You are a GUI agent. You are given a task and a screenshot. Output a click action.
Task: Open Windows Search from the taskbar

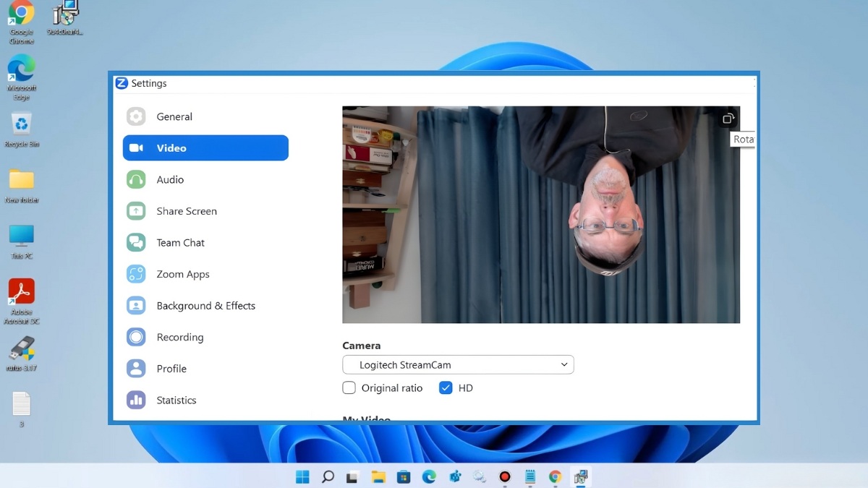coord(327,477)
